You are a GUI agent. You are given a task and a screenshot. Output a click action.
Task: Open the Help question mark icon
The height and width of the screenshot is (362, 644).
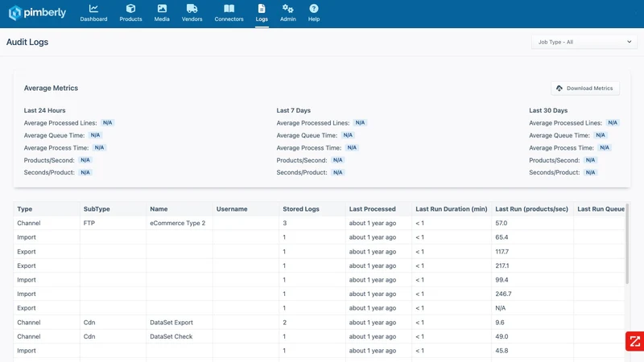[314, 9]
